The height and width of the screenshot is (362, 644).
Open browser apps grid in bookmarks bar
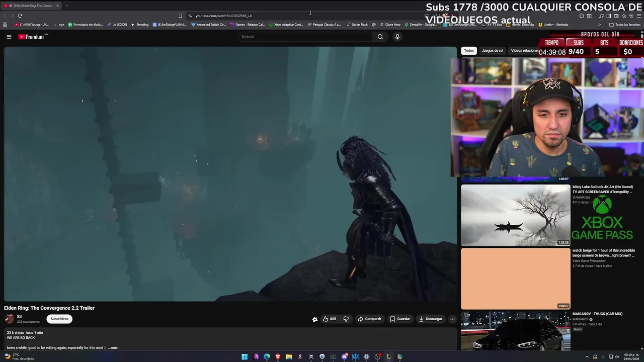[x=5, y=25]
